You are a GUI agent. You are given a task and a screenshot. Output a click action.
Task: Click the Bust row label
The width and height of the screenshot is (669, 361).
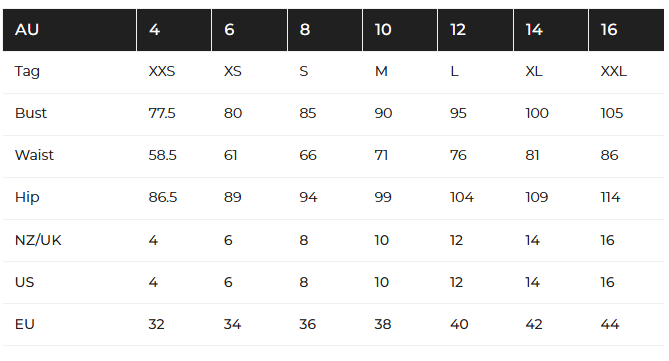[x=70, y=114]
